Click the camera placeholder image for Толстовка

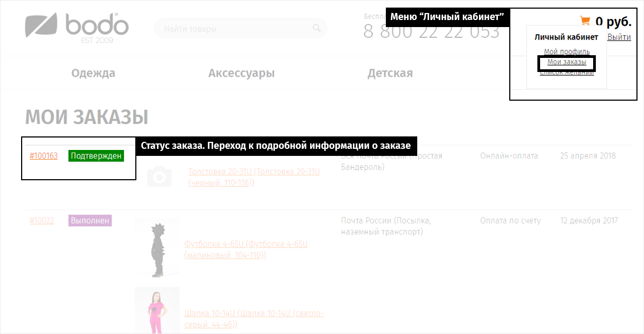tap(159, 176)
